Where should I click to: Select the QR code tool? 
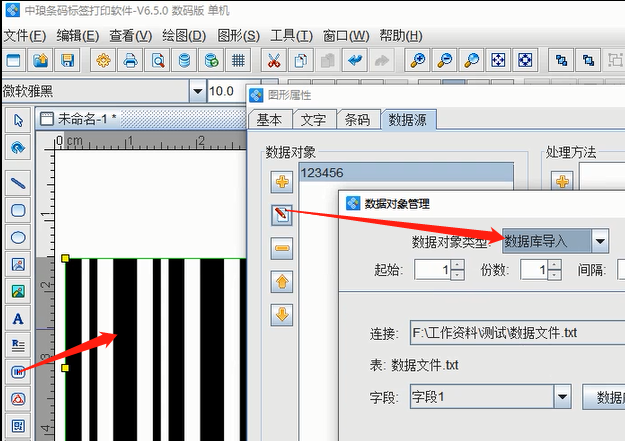click(18, 426)
